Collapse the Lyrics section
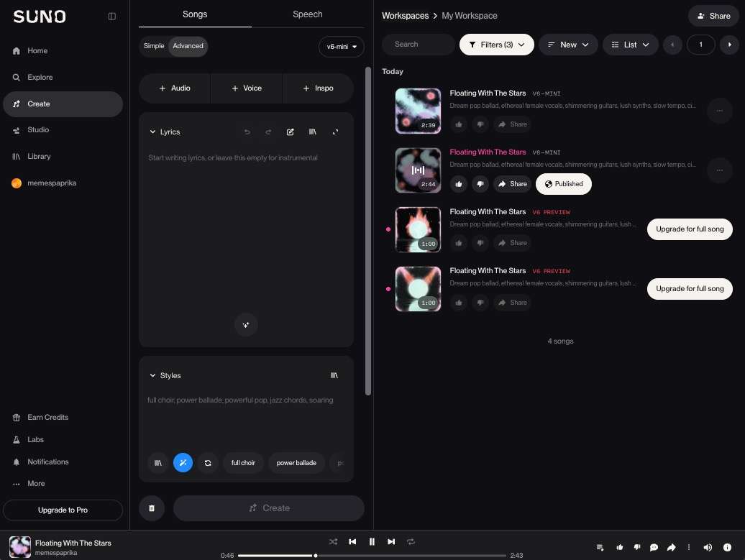Image resolution: width=745 pixels, height=560 pixels. point(152,132)
